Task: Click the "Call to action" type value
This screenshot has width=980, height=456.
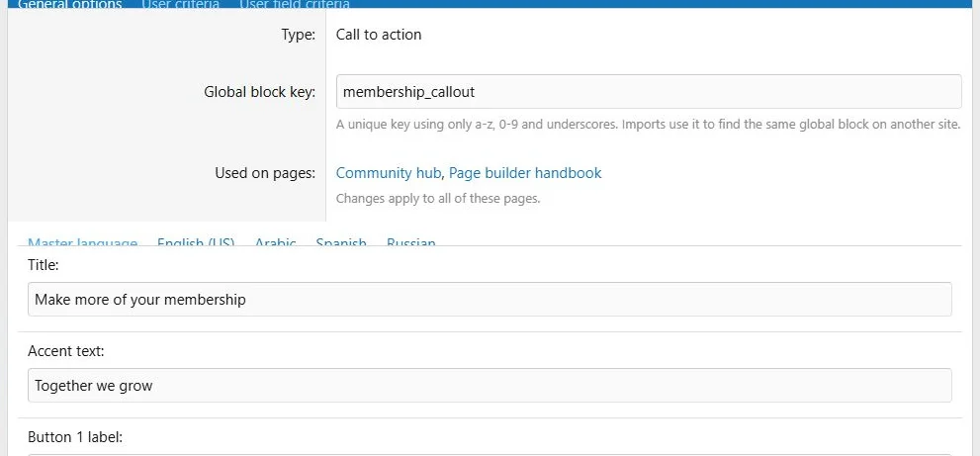Action: [x=379, y=35]
